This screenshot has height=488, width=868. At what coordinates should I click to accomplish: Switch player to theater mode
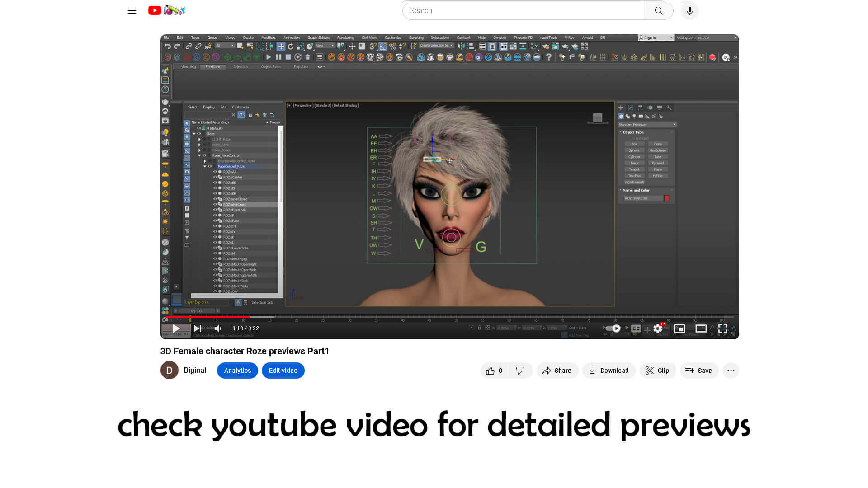point(701,328)
